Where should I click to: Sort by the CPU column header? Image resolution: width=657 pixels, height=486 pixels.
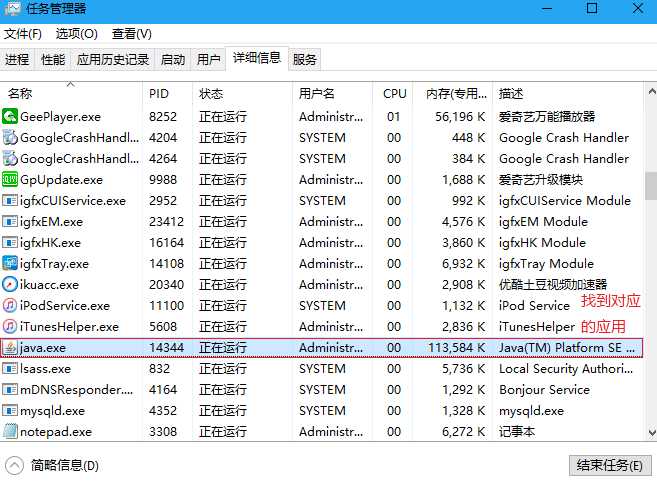pos(393,93)
